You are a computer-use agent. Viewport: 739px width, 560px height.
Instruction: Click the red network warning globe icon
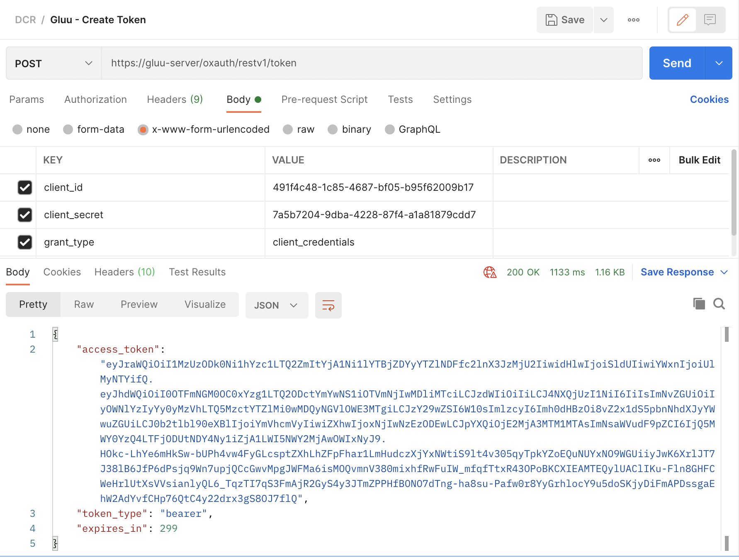490,272
